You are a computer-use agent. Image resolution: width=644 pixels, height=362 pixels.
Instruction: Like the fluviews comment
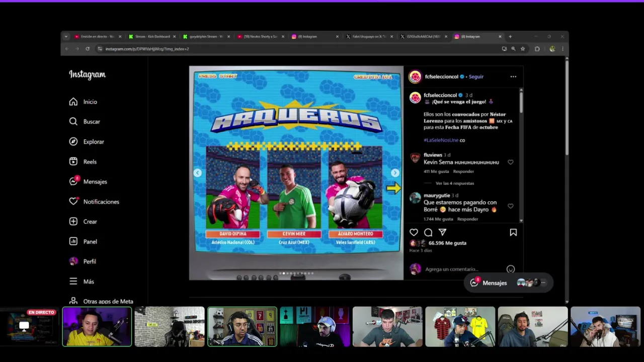pos(511,162)
